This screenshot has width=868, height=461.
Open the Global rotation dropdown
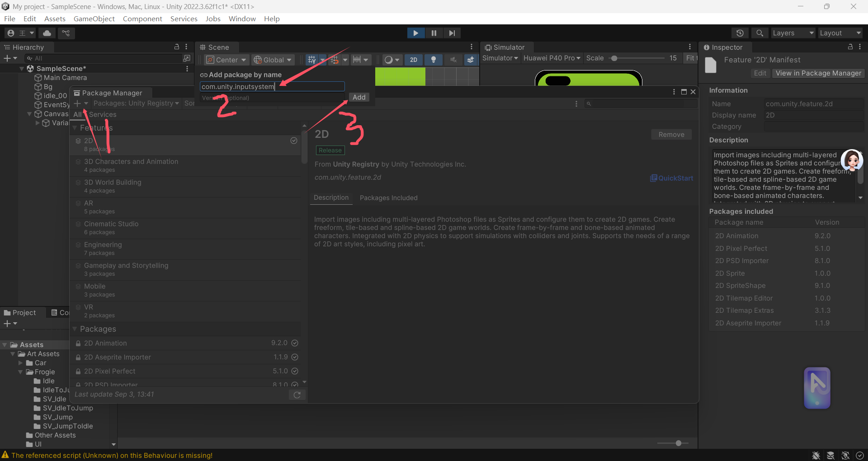click(x=273, y=60)
